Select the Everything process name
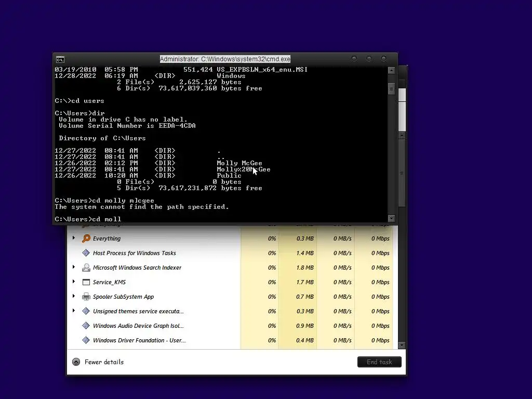 tap(107, 238)
